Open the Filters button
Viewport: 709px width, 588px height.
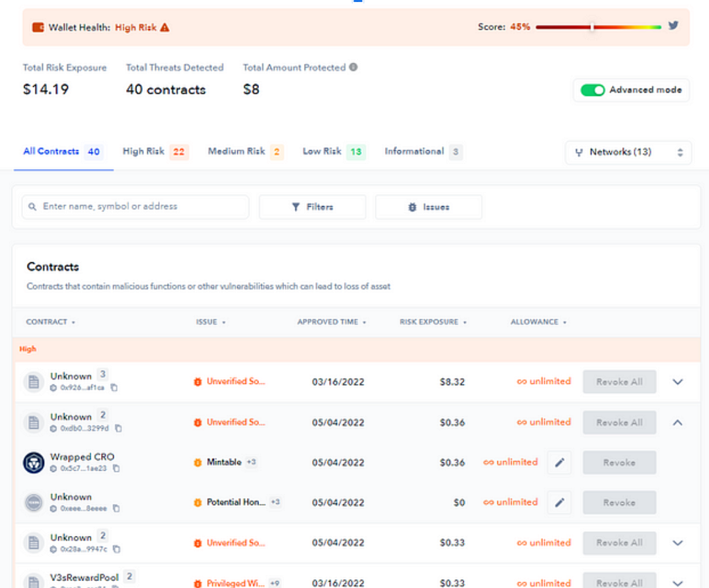tap(312, 207)
